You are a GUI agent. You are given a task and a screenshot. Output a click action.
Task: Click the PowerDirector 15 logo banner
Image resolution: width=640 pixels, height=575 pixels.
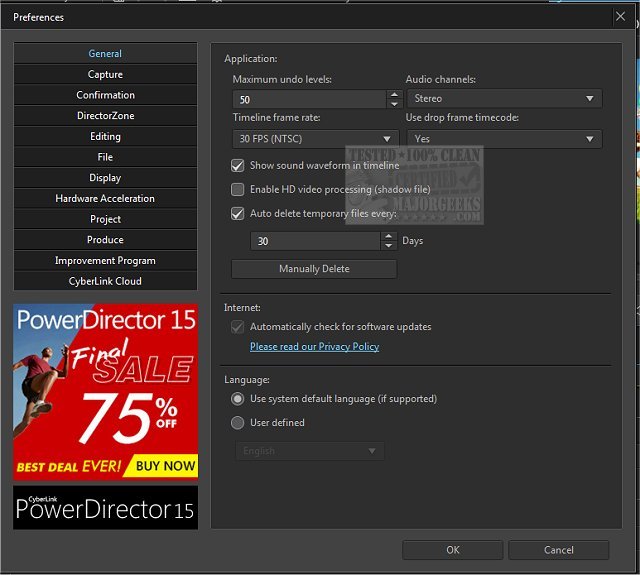click(x=105, y=508)
